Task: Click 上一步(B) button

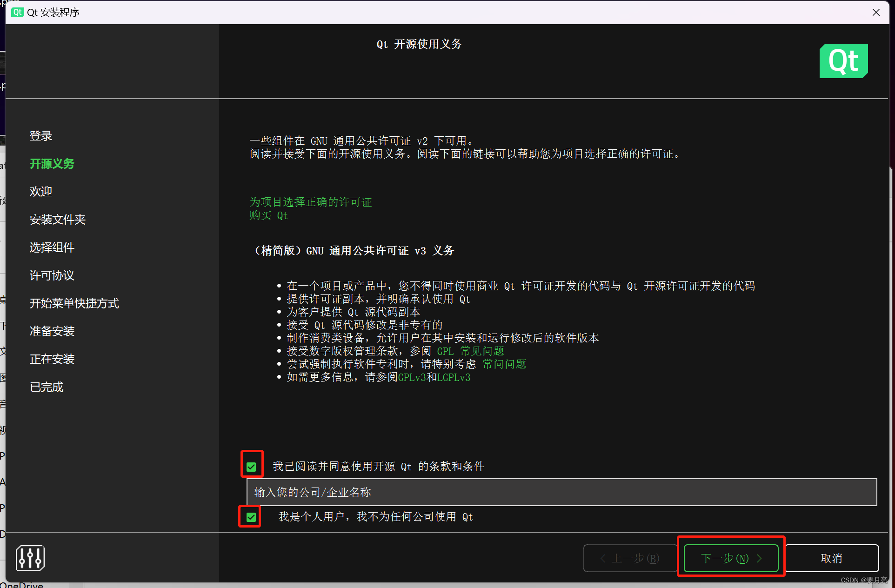Action: tap(630, 558)
